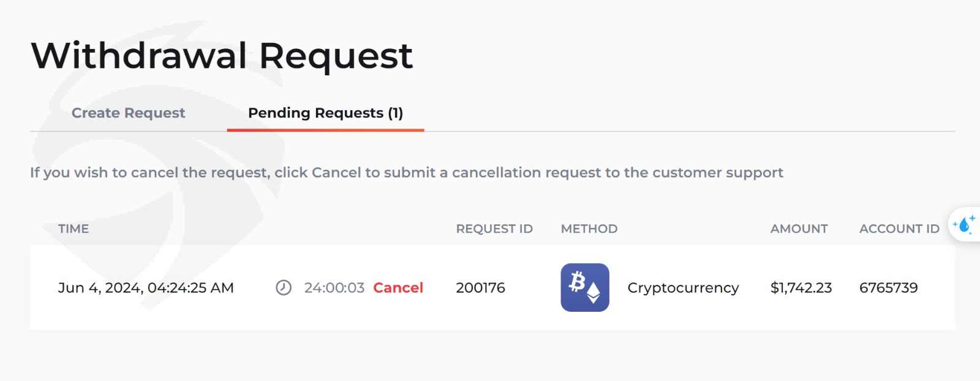Click the Jun 4, 2024 timestamp
980x381 pixels.
pyautogui.click(x=146, y=287)
